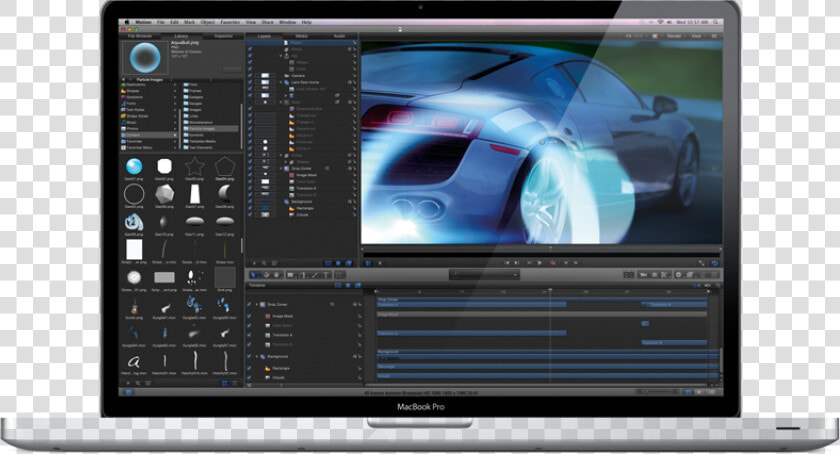Viewport: 840px width, 454px height.
Task: Toggle visibility checkbox for Lens flare movie
Action: (x=250, y=82)
